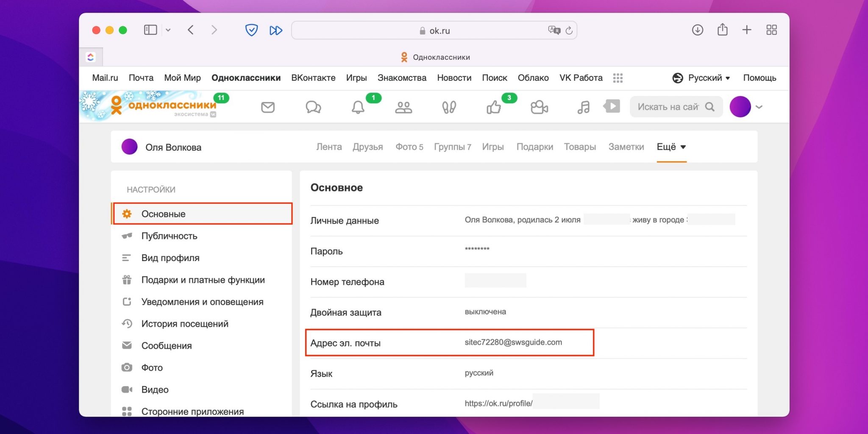Click the Личные данные row
The height and width of the screenshot is (434, 868).
[x=529, y=220]
